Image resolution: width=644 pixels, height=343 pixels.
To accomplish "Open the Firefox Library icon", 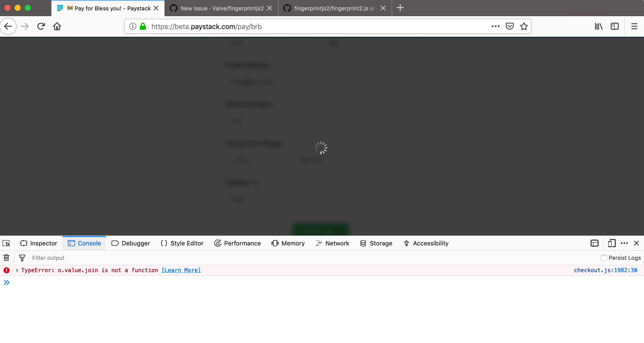I will point(598,26).
